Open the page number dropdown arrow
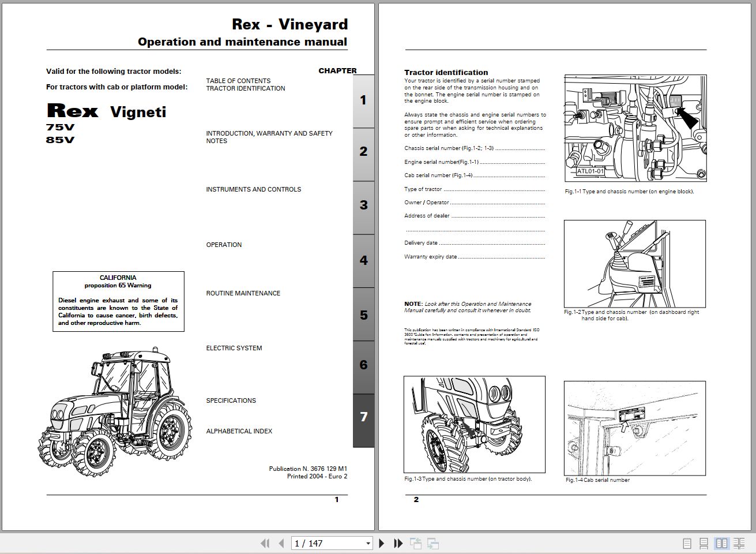This screenshot has height=554, width=756. (368, 544)
